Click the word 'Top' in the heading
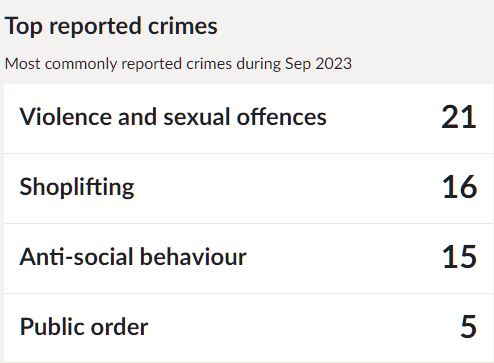The width and height of the screenshot is (494, 363). pos(24,27)
